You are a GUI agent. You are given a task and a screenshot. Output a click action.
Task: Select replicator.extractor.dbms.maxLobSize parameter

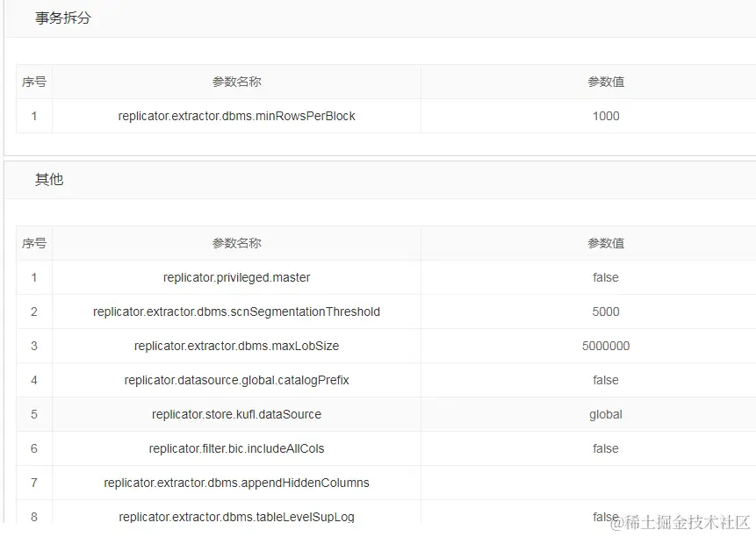point(236,346)
